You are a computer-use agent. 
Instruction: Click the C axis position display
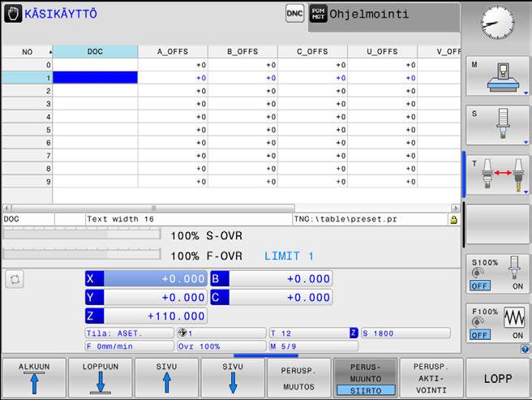272,298
